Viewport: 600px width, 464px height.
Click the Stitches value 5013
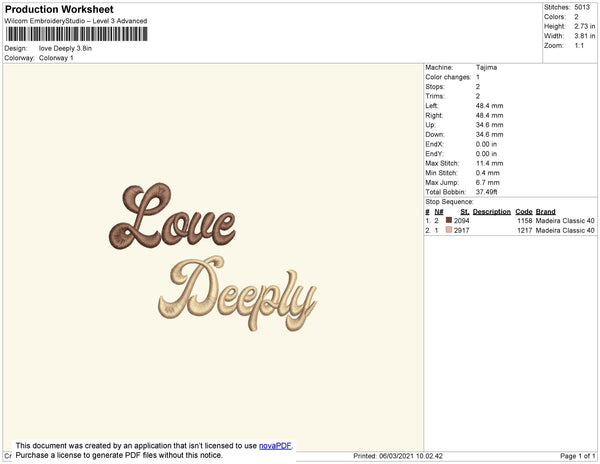coord(582,7)
